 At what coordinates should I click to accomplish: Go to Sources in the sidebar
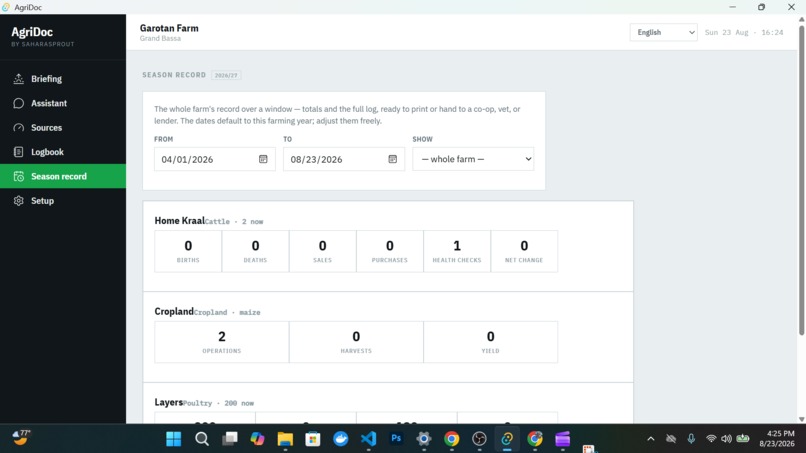(x=63, y=128)
